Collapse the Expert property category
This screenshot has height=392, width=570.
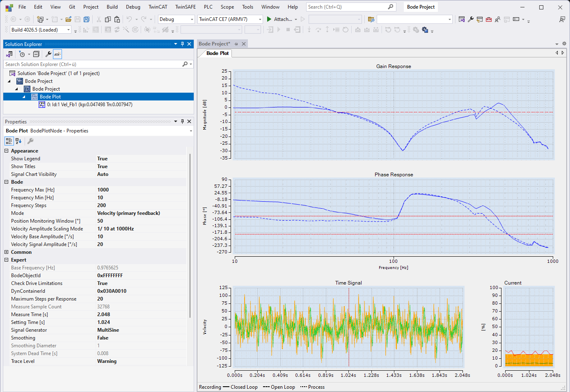tap(7, 260)
